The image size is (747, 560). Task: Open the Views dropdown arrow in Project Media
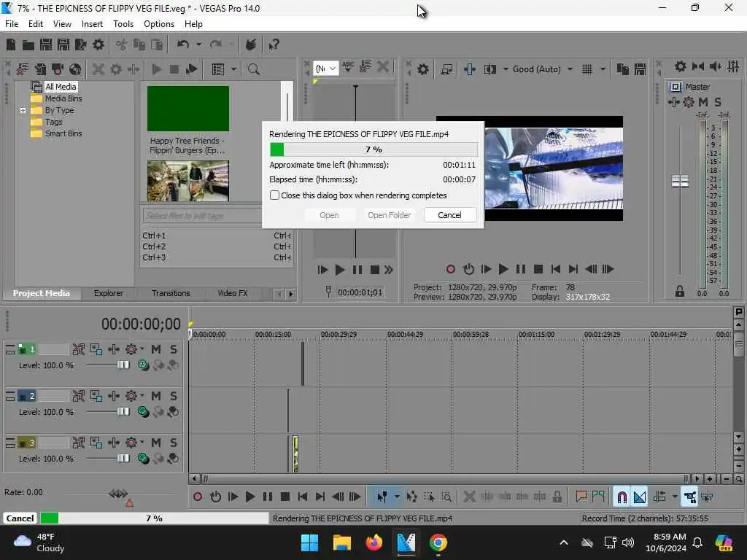tap(233, 69)
